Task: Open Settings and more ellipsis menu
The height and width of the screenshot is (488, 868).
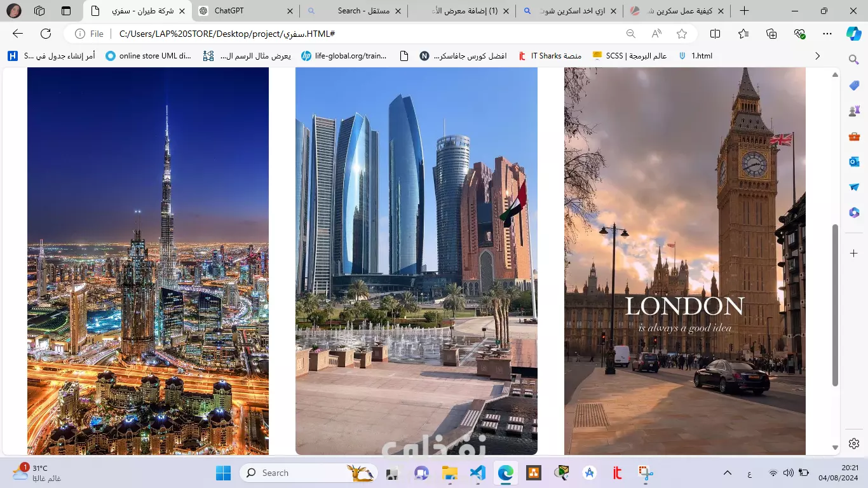Action: [x=827, y=34]
